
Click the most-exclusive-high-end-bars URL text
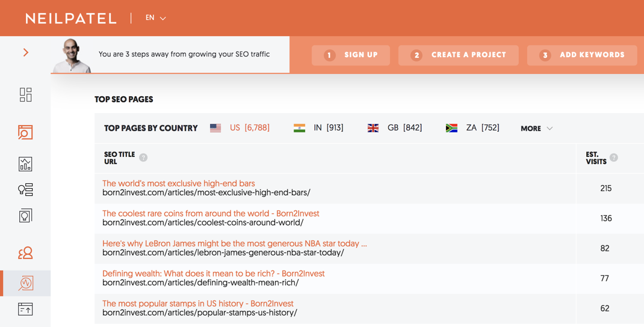[x=206, y=192]
